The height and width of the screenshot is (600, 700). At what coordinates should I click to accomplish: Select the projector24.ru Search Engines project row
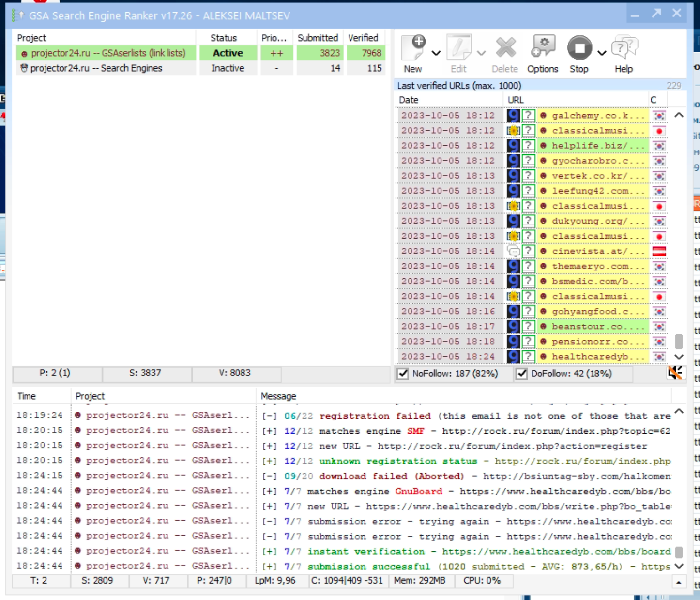pyautogui.click(x=201, y=68)
